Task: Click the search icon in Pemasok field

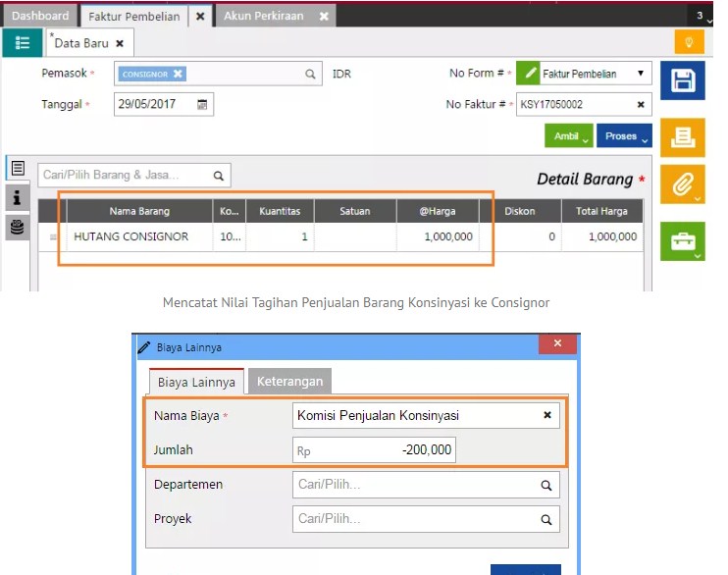Action: 310,74
